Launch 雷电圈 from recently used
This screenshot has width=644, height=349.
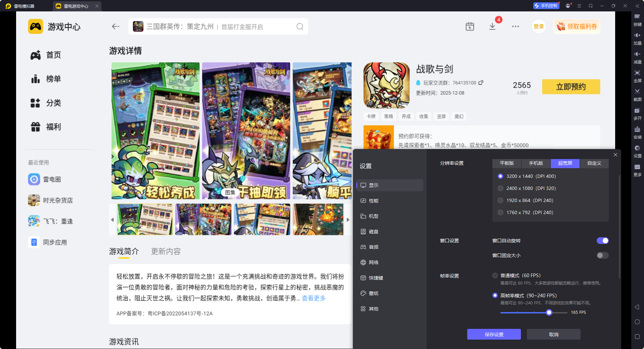pos(45,179)
